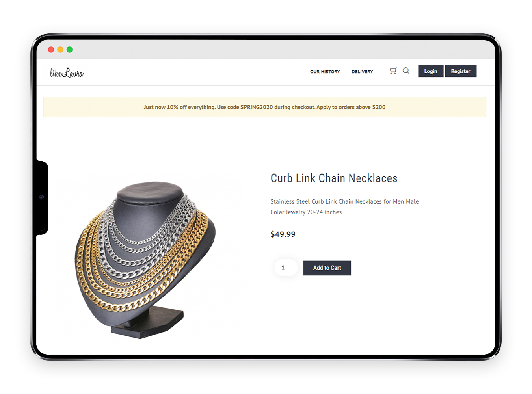Open the shopping cart icon

click(x=393, y=71)
